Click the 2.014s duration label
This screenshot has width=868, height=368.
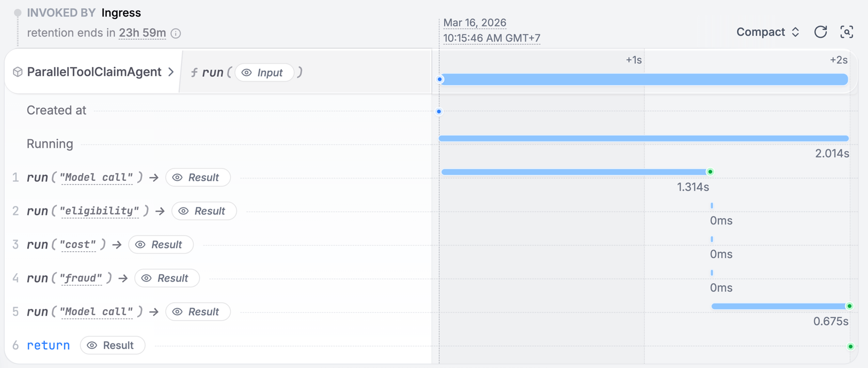point(832,154)
